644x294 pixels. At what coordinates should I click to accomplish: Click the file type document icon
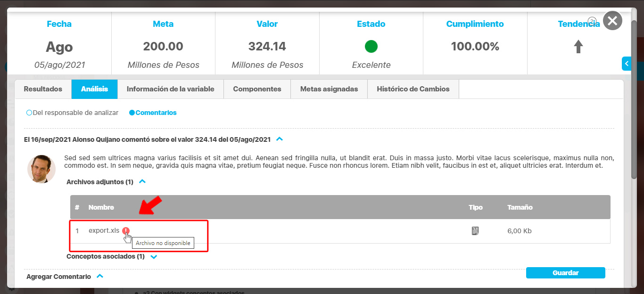click(475, 231)
